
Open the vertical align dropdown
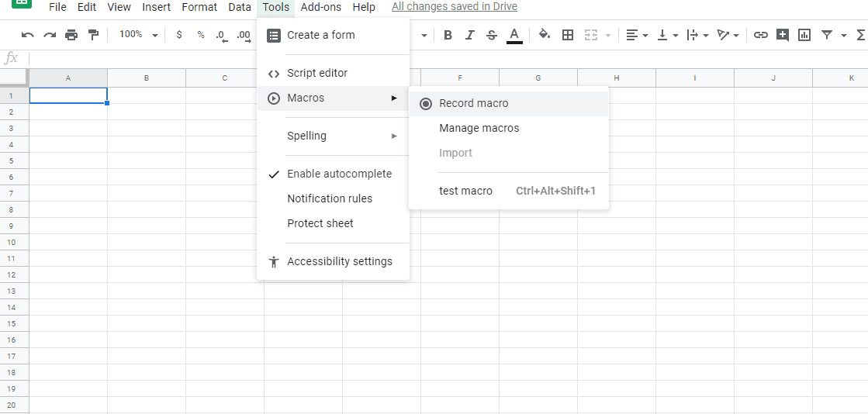tap(668, 35)
